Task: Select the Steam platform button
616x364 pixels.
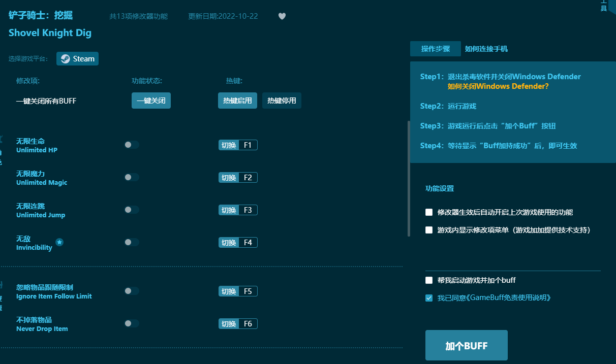Action: (x=78, y=58)
